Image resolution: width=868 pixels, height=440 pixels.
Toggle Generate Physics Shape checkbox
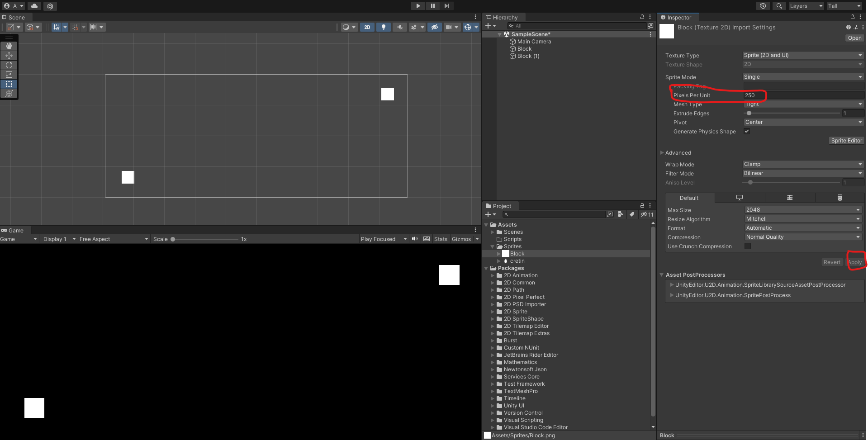click(x=747, y=131)
